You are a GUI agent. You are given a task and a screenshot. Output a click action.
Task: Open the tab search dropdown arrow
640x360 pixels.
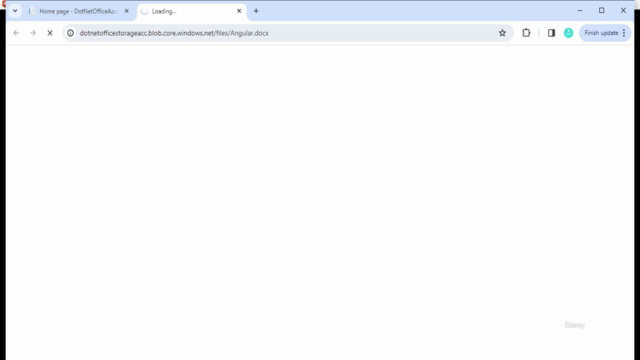tap(15, 11)
